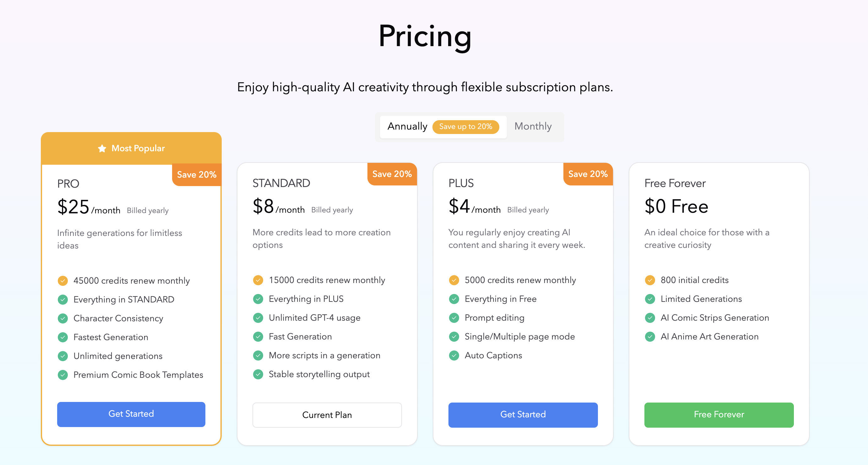Image resolution: width=868 pixels, height=465 pixels.
Task: Click the check icon beside Prompt editing
Action: click(x=454, y=318)
